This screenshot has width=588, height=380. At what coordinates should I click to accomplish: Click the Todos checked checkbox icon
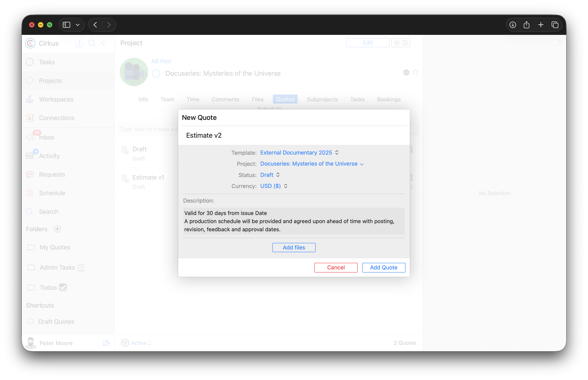pyautogui.click(x=63, y=287)
